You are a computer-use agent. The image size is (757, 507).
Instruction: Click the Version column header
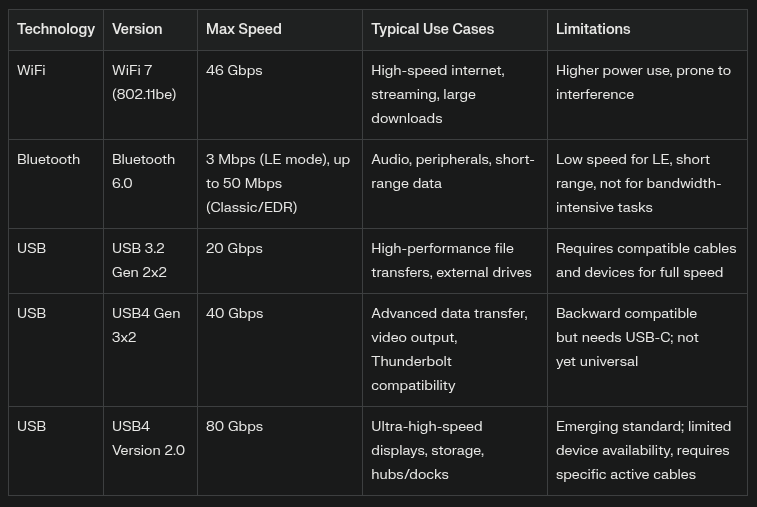[136, 29]
